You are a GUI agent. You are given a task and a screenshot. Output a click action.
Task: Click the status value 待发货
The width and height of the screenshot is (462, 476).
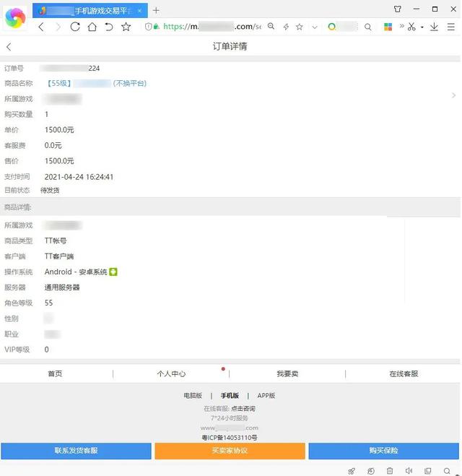pos(50,191)
